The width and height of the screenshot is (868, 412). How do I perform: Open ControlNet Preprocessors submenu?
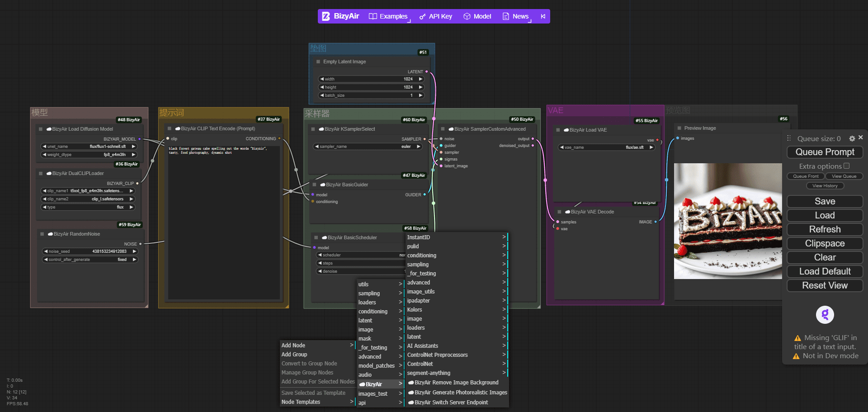457,355
